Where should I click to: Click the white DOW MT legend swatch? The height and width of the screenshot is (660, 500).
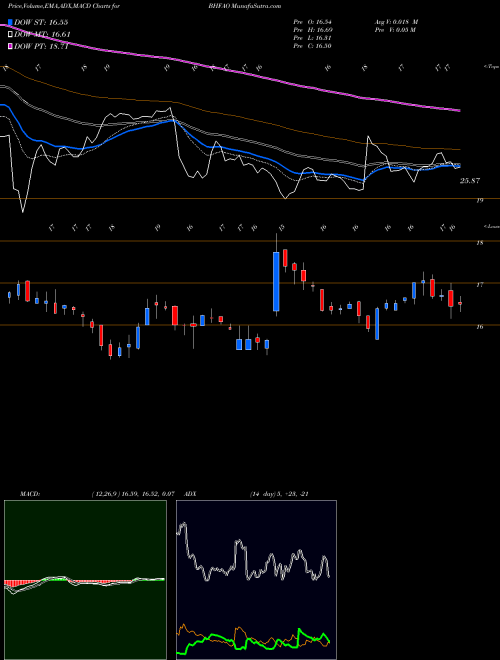click(11, 35)
